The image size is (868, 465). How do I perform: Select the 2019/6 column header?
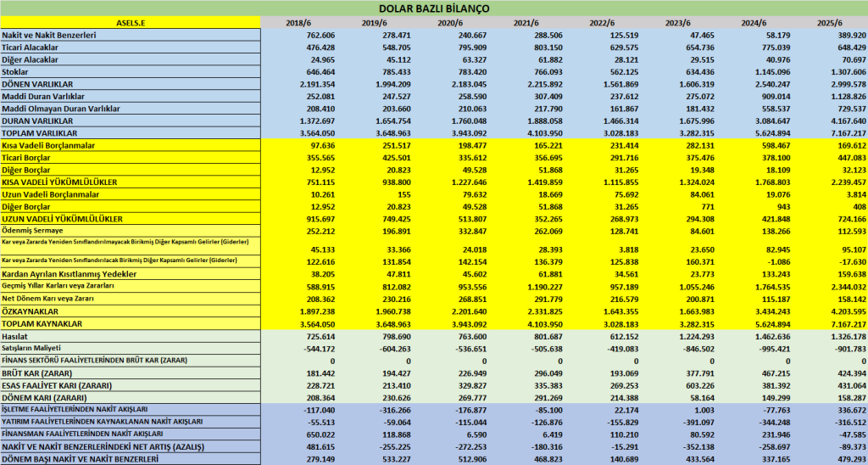click(x=373, y=23)
